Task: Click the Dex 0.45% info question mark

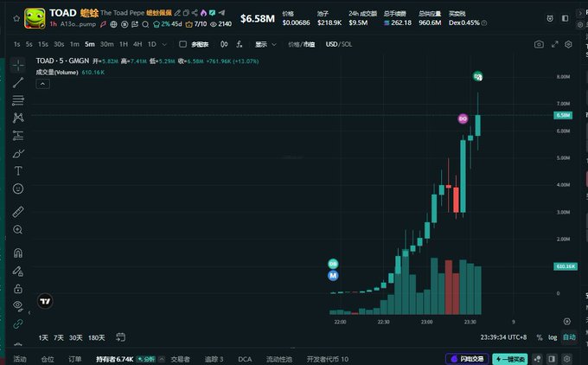Action: point(484,22)
